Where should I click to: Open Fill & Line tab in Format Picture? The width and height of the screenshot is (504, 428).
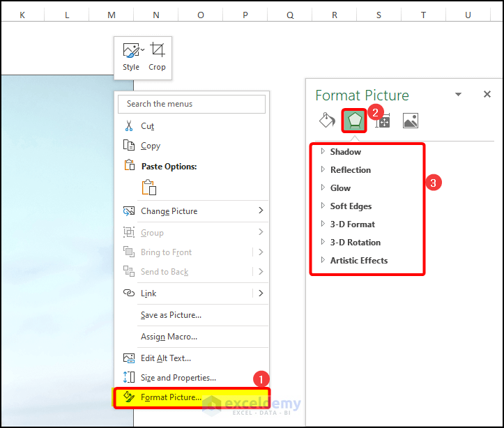tap(327, 121)
